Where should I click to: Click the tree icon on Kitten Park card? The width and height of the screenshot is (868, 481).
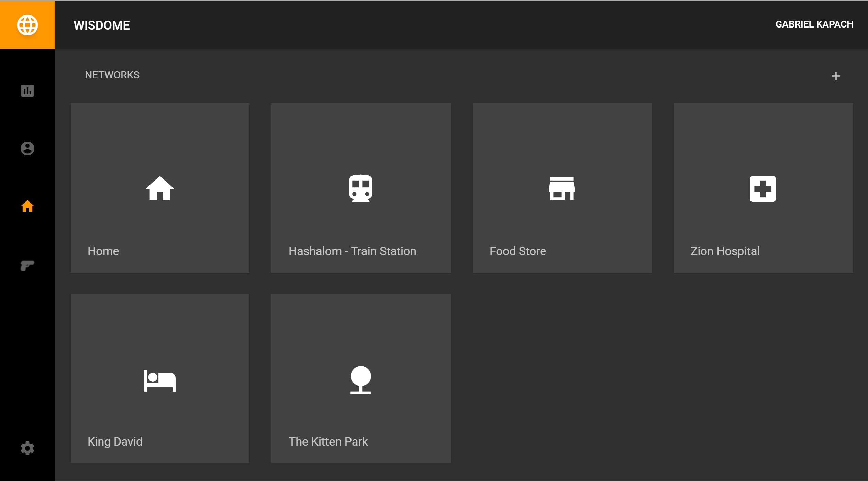click(360, 380)
